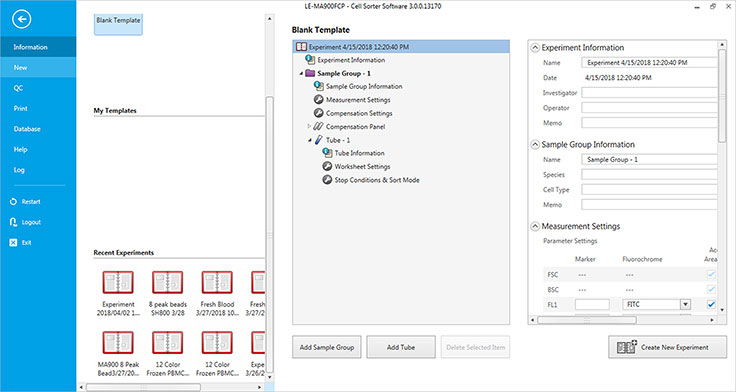The height and width of the screenshot is (392, 736).
Task: Click the Worksheet Settings wrench icon
Action: [327, 166]
